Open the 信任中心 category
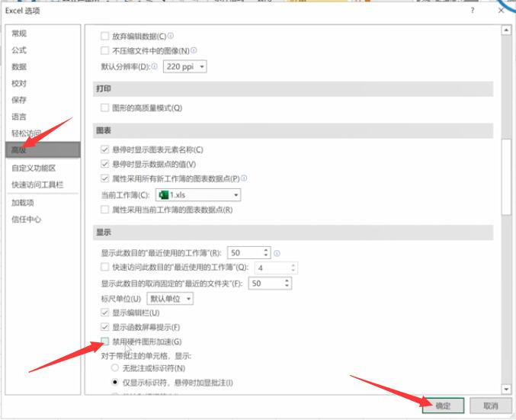The width and height of the screenshot is (516, 420). [27, 220]
